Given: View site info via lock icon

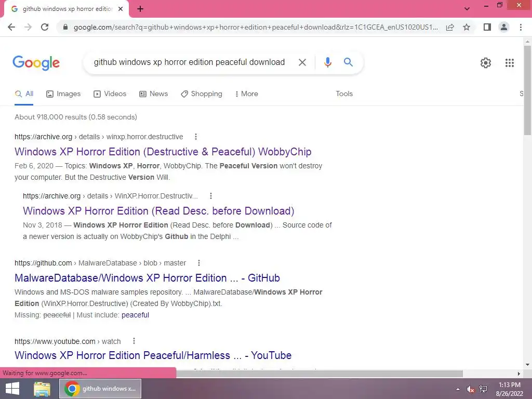Looking at the screenshot, I should (65, 27).
